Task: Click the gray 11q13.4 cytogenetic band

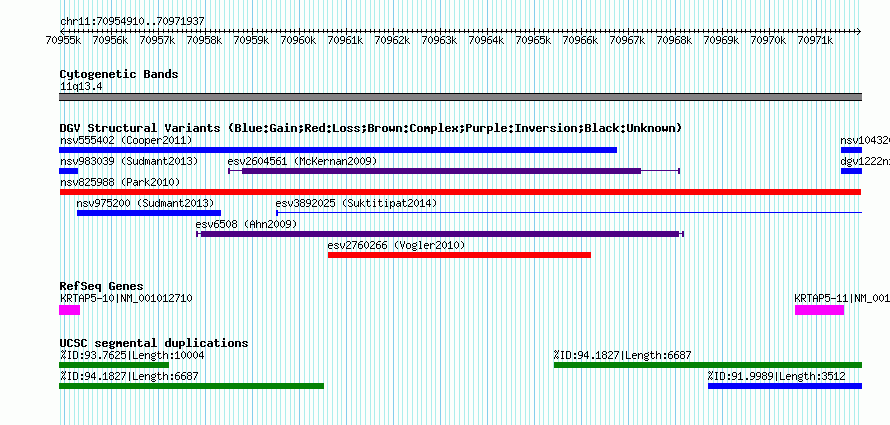Action: point(460,97)
